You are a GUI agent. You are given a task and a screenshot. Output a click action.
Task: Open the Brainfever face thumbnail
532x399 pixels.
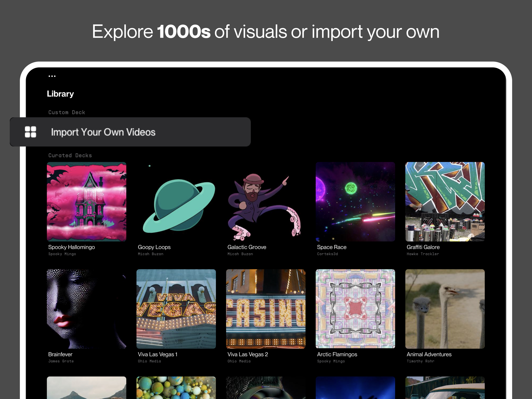coord(87,309)
